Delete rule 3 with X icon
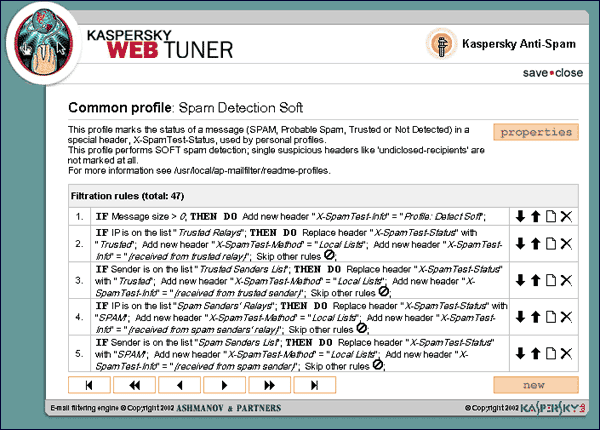This screenshot has width=600, height=430. [566, 280]
